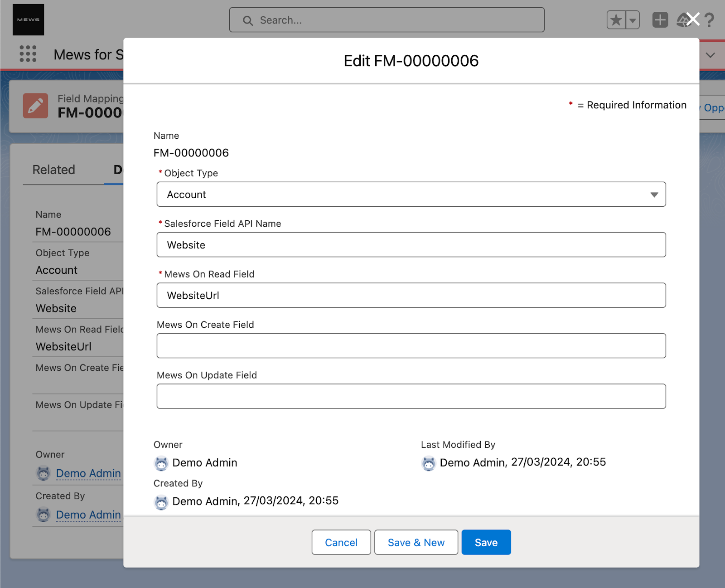725x588 pixels.
Task: Click Owner avatar in background details
Action: click(43, 473)
